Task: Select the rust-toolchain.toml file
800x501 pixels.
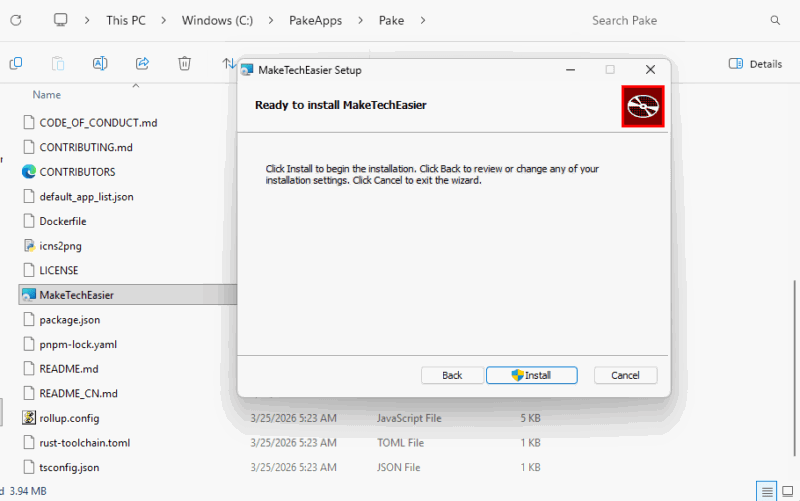Action: pos(85,443)
